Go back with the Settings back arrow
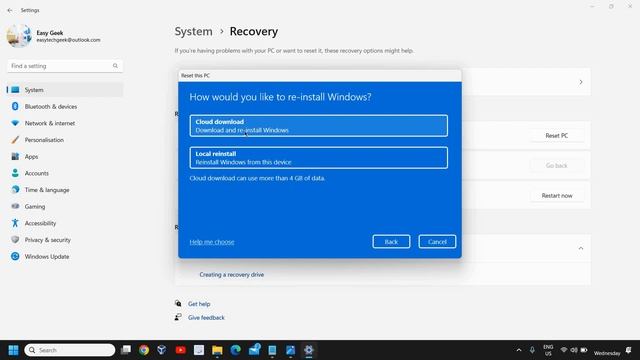Image resolution: width=640 pixels, height=360 pixels. pyautogui.click(x=10, y=10)
